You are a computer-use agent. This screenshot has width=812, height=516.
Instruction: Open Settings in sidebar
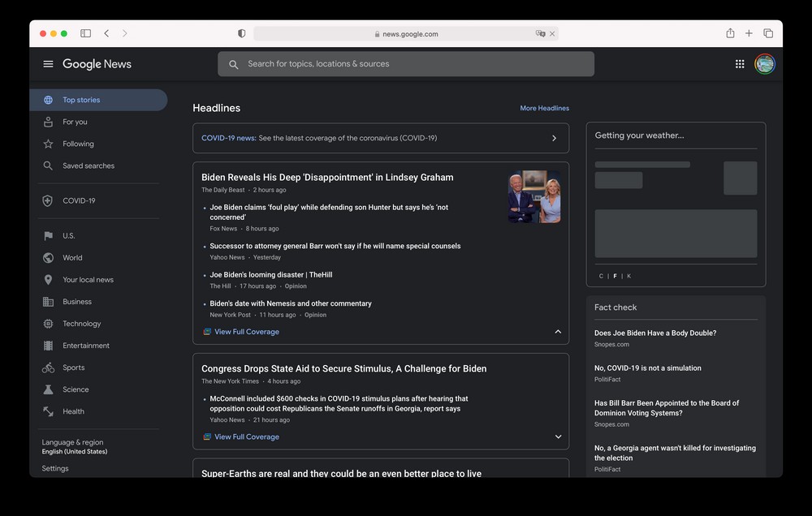(x=55, y=468)
